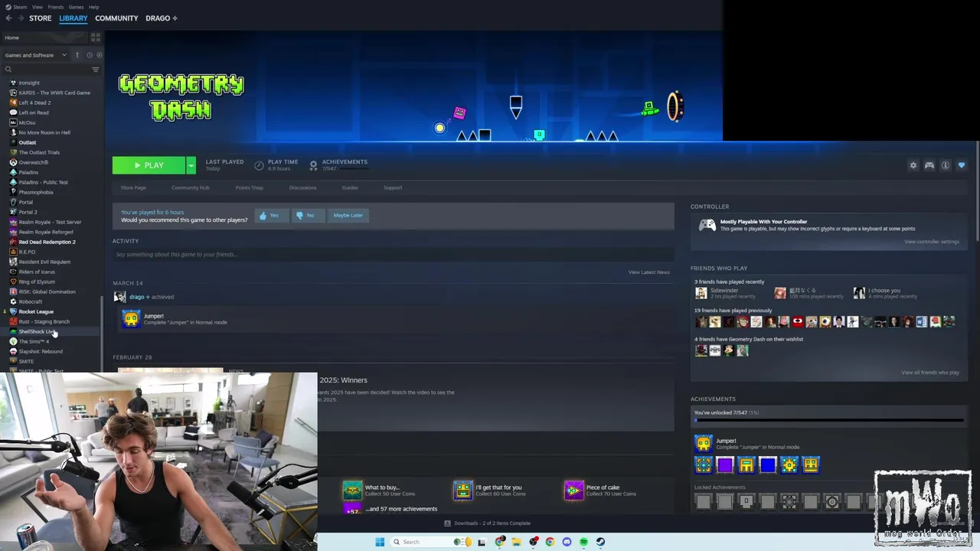Click the library grid view icon
980x551 pixels.
96,37
